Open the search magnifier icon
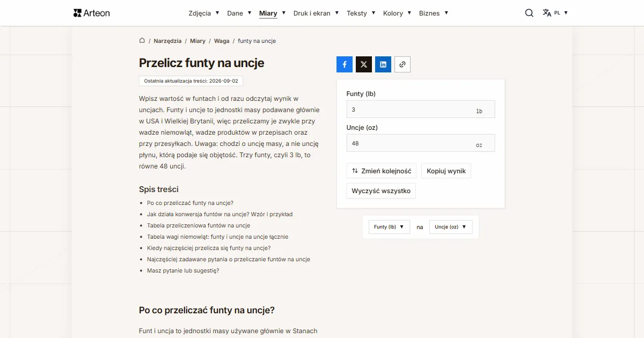The image size is (644, 338). (529, 13)
